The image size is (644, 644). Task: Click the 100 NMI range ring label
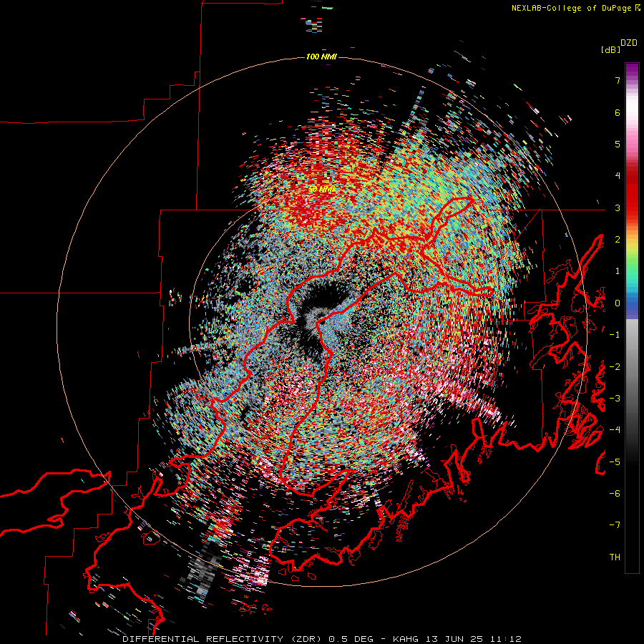tap(321, 57)
